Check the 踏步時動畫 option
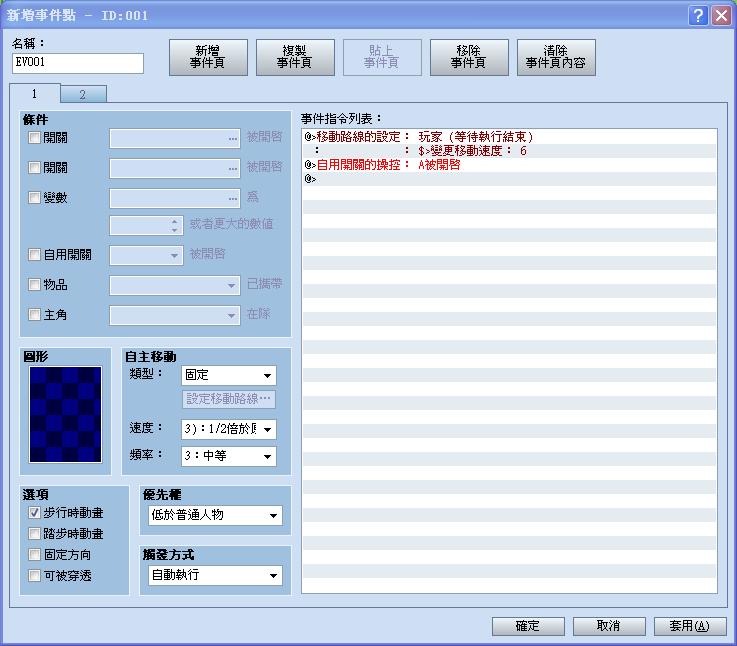 [x=34, y=534]
